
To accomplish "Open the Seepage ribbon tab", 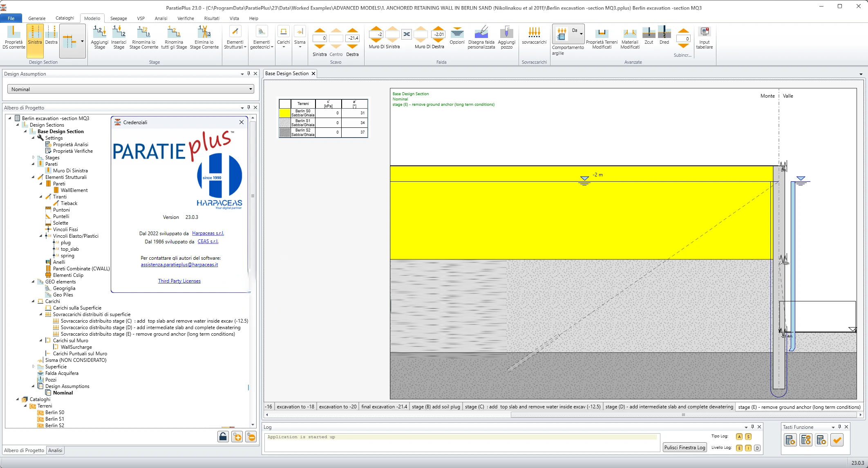I will pyautogui.click(x=118, y=18).
